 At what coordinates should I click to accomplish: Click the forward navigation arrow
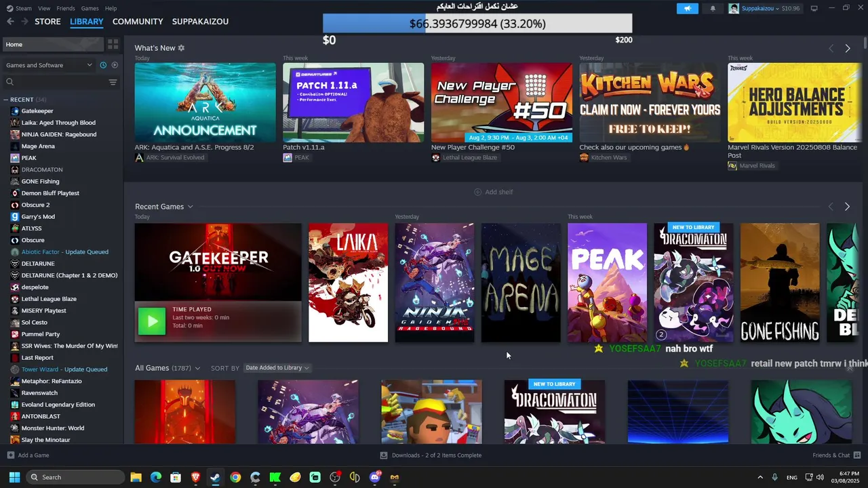coord(24,22)
